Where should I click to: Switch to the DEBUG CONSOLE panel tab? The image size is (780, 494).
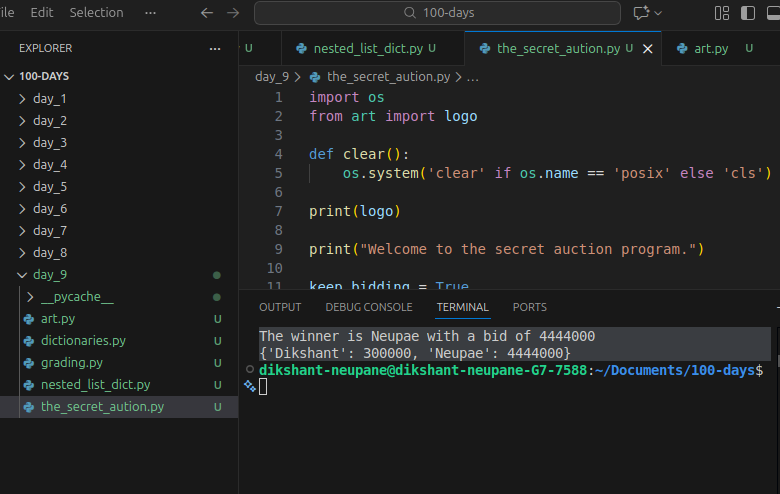pos(368,307)
